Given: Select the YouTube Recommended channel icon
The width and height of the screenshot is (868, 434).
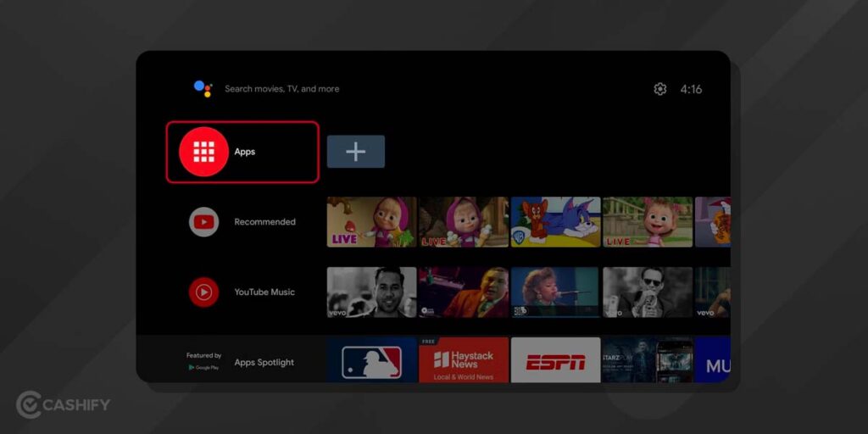Looking at the screenshot, I should pos(203,222).
